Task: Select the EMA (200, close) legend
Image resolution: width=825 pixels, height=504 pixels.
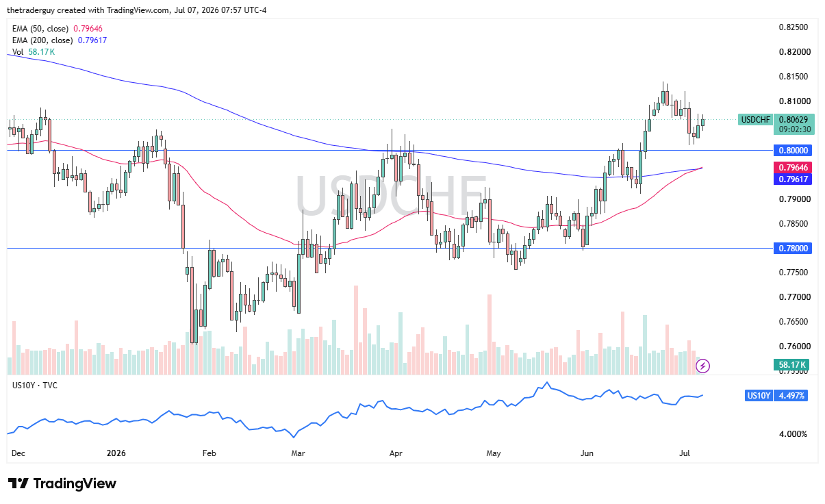Action: pos(60,40)
